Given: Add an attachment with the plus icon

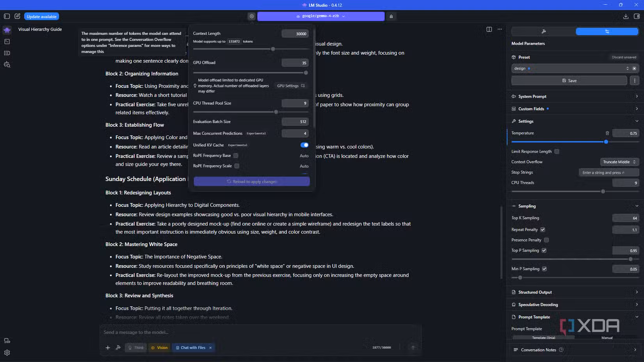Looking at the screenshot, I should click(108, 348).
